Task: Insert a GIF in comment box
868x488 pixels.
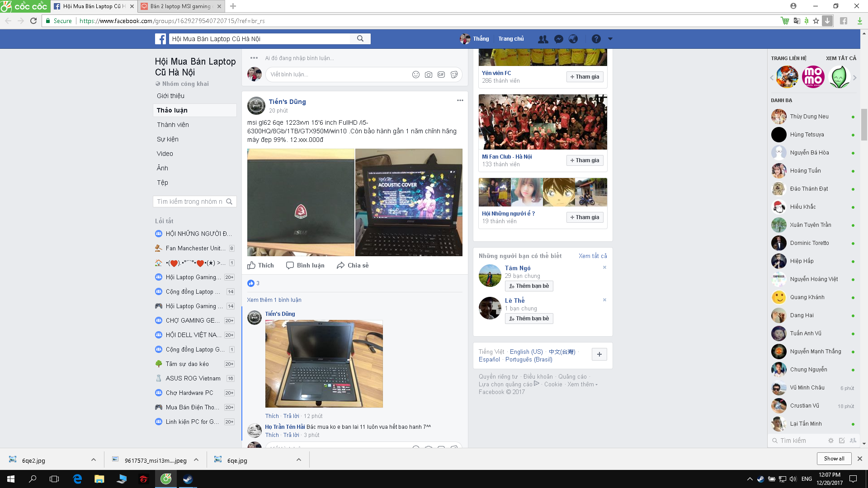Action: pyautogui.click(x=441, y=75)
